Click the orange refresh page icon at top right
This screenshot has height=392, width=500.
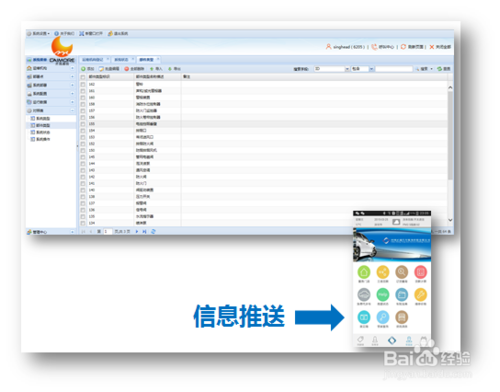pyautogui.click(x=403, y=47)
